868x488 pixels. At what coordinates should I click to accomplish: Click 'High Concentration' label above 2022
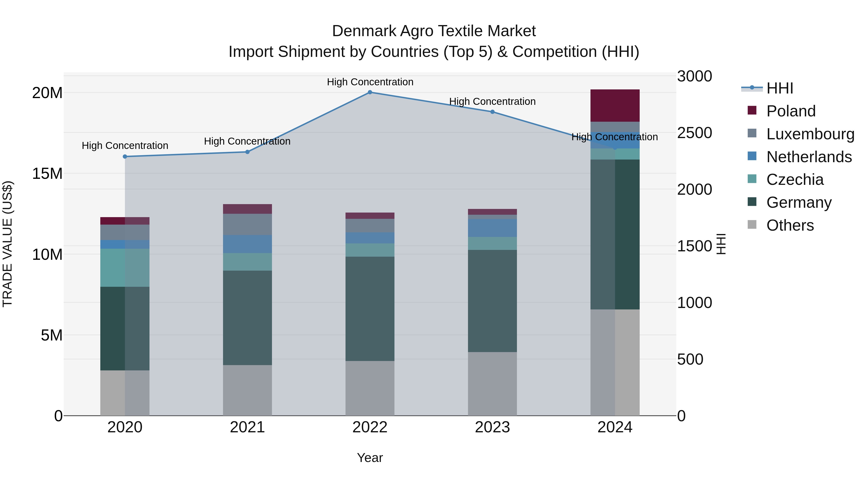(370, 82)
